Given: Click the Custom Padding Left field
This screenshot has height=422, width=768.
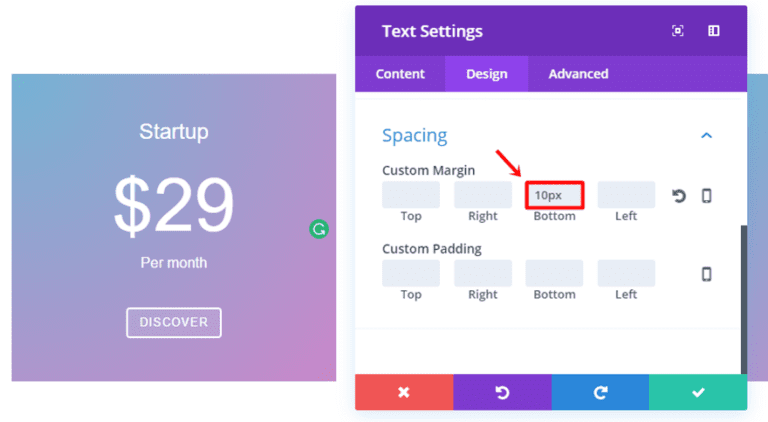Looking at the screenshot, I should 626,273.
